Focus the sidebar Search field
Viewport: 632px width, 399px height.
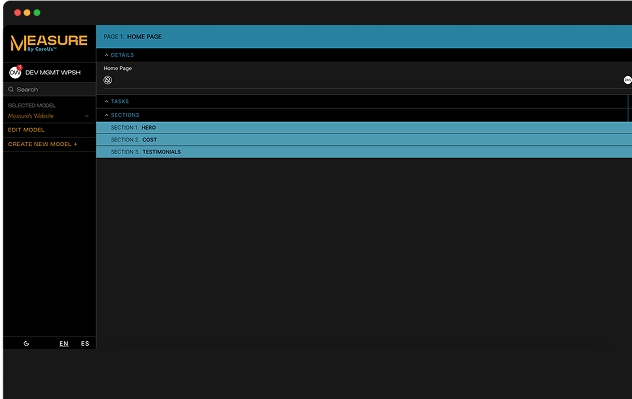point(50,89)
